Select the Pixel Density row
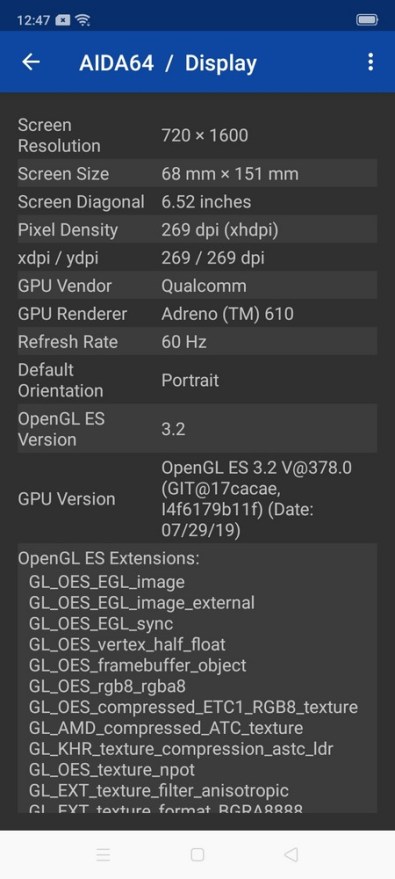 (197, 229)
